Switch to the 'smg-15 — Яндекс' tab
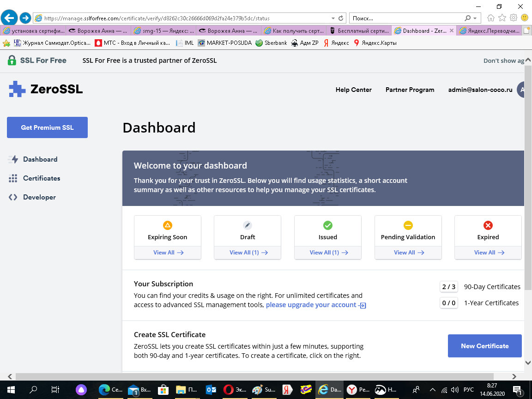This screenshot has width=532, height=399. 163,31
